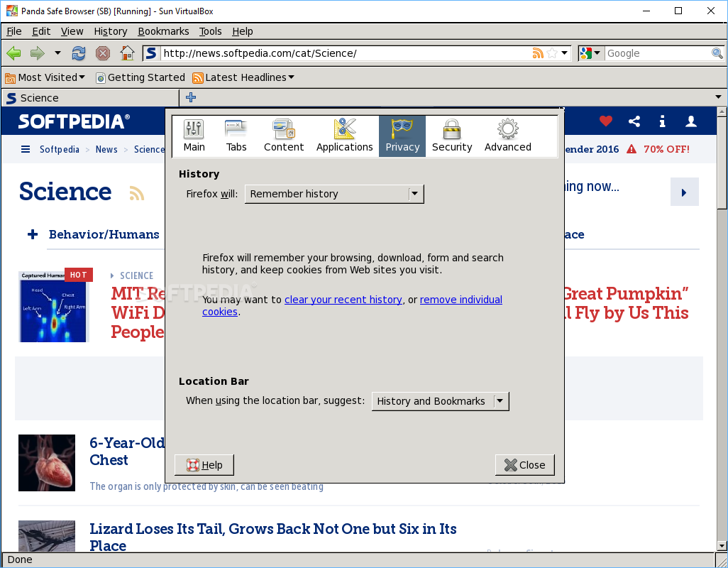Viewport: 728px width, 568px height.
Task: Switch to the Applications preferences pane
Action: pyautogui.click(x=345, y=136)
